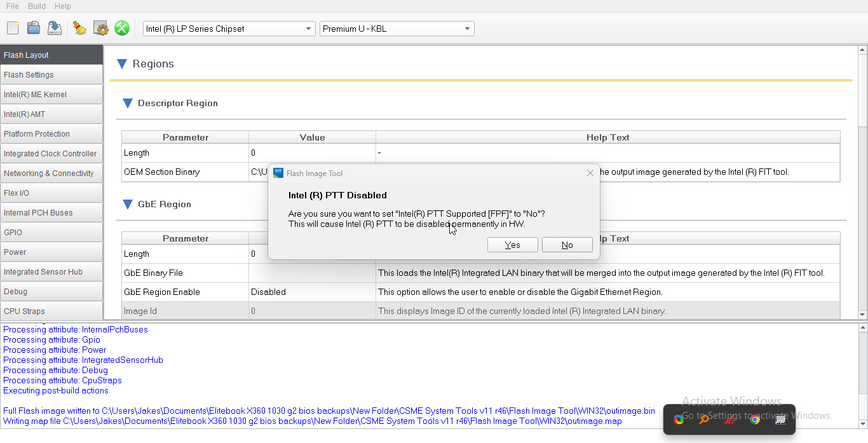Collapse the GbE Region triangle
The width and height of the screenshot is (868, 443).
127,204
